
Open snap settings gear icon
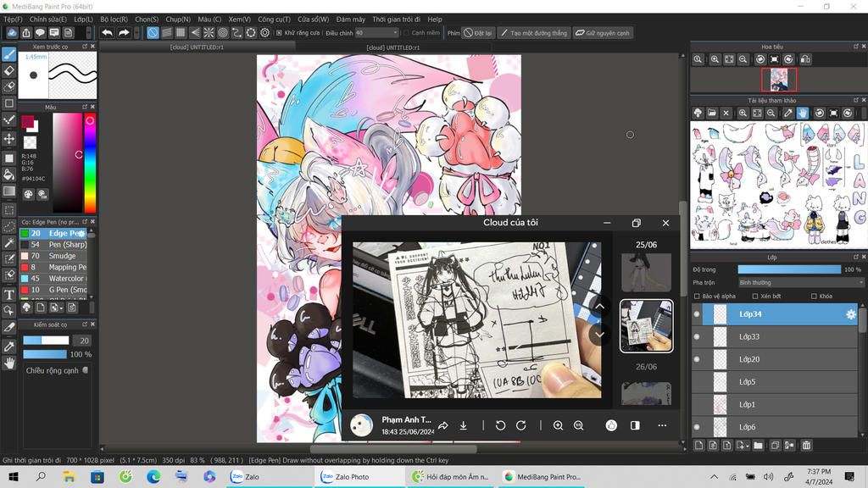[265, 33]
